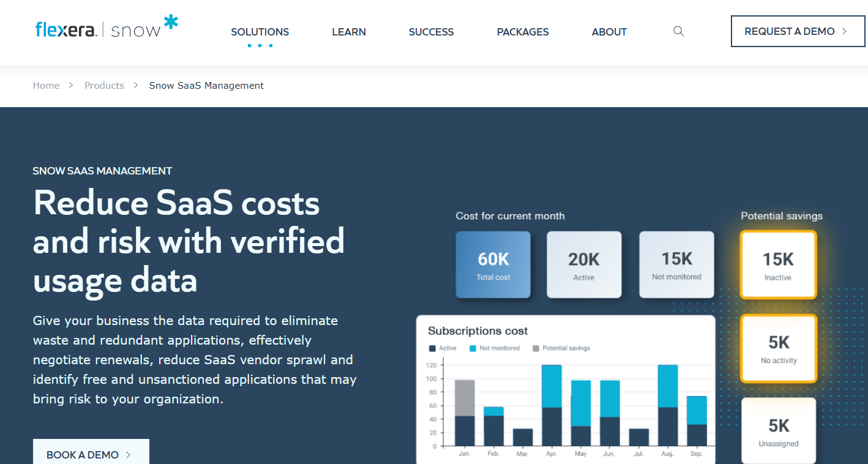Select the PACKAGES menu item
The height and width of the screenshot is (464, 868).
pyautogui.click(x=522, y=32)
